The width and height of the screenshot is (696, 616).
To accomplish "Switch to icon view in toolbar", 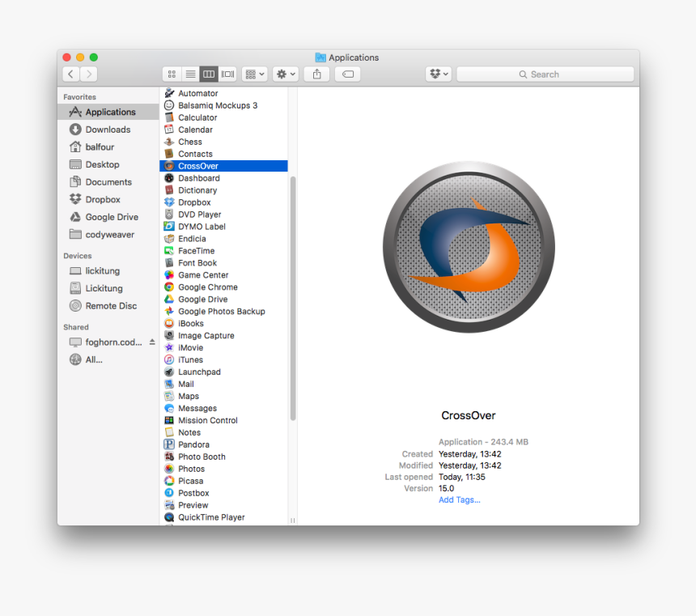I will [172, 74].
